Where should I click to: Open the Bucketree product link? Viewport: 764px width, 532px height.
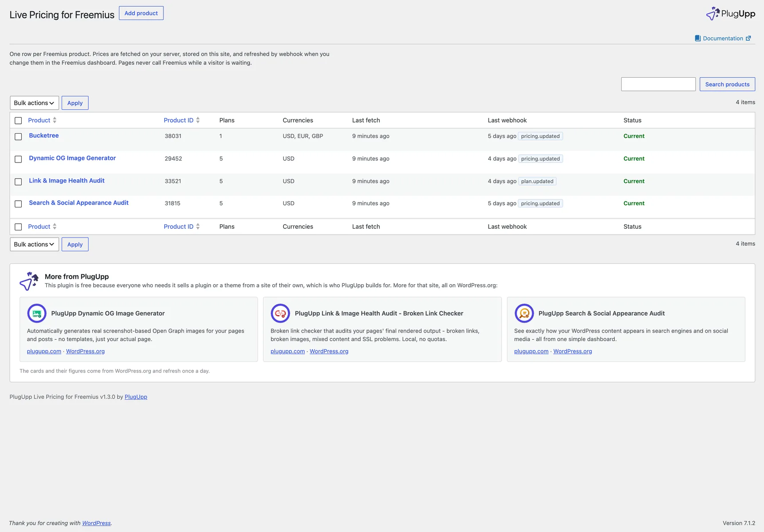44,135
